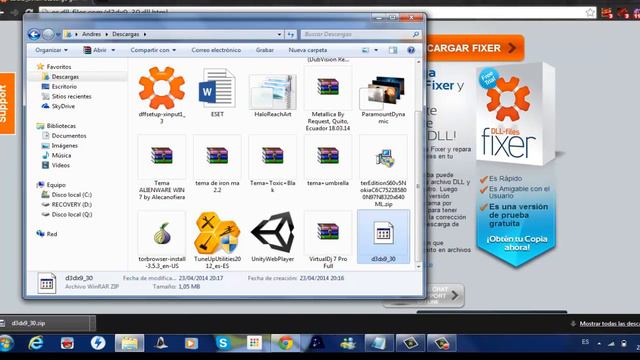
Task: Click the Buscar Descargas search field
Action: coord(361,35)
